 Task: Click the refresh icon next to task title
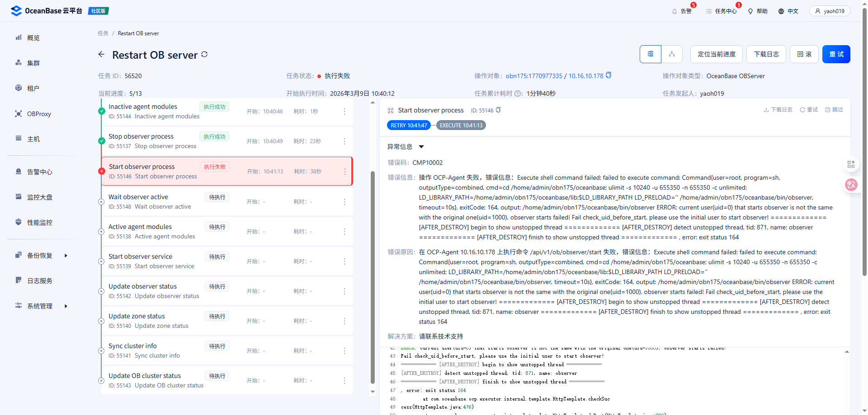204,54
